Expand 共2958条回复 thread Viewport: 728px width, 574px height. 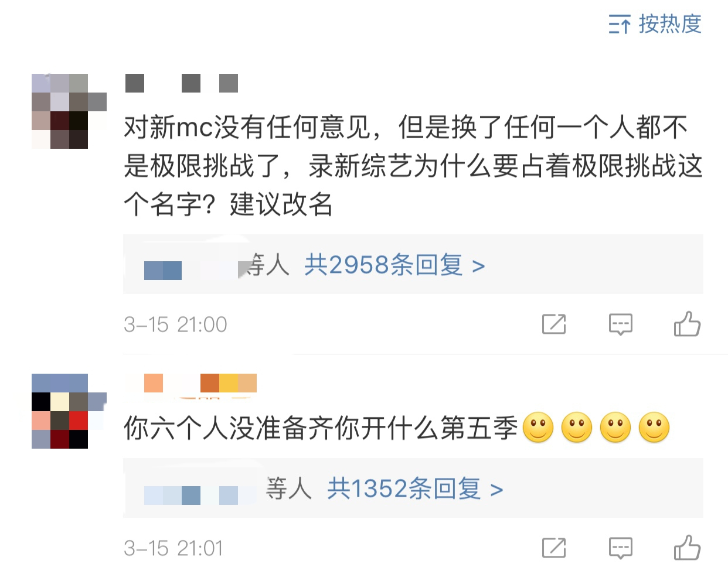pos(394,265)
